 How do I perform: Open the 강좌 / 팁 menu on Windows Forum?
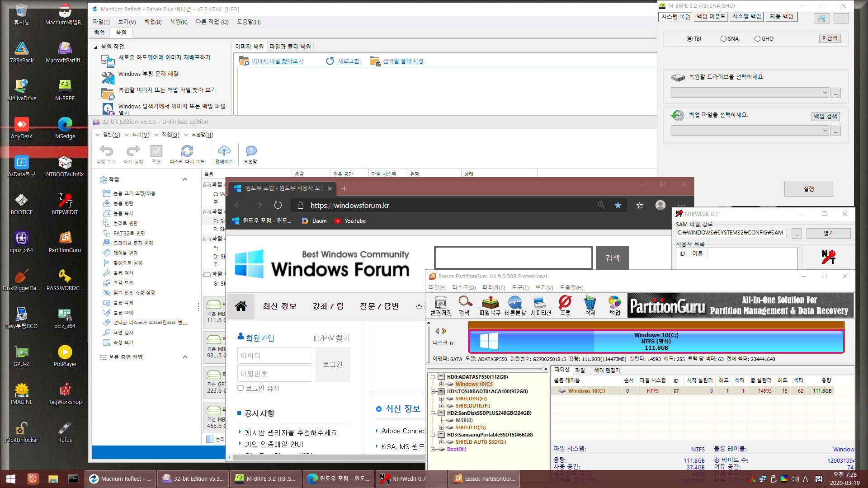coord(328,306)
